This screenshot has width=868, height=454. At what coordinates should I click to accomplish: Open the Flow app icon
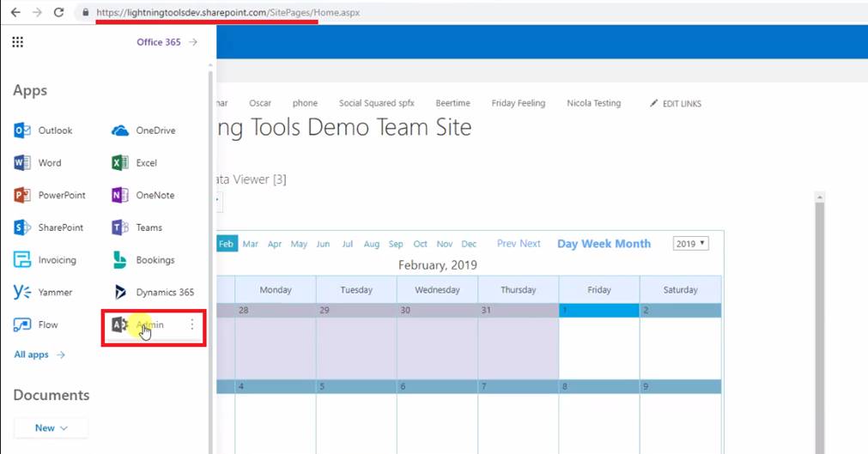click(x=22, y=324)
